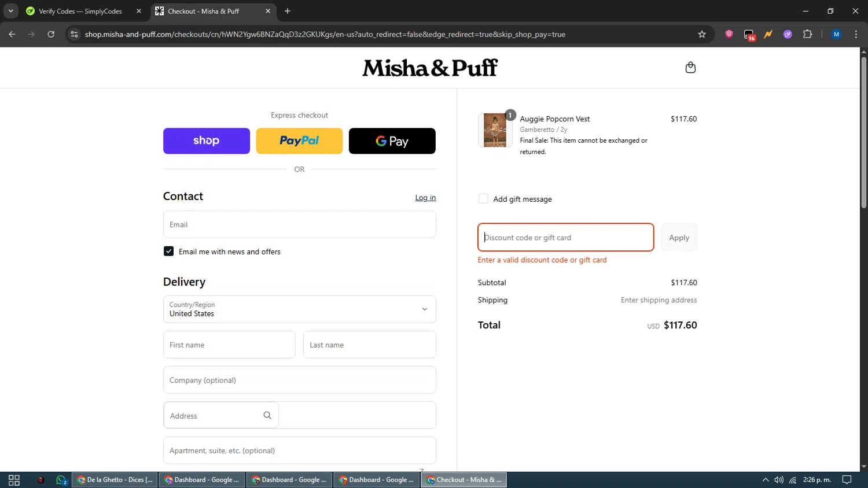
Task: Open Windows Task View icon in taskbar
Action: [14, 480]
